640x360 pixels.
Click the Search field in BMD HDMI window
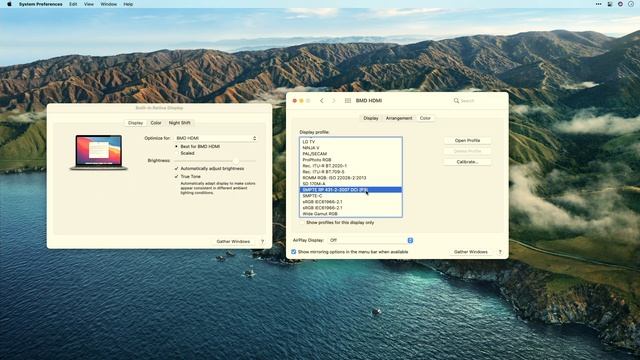coord(476,100)
